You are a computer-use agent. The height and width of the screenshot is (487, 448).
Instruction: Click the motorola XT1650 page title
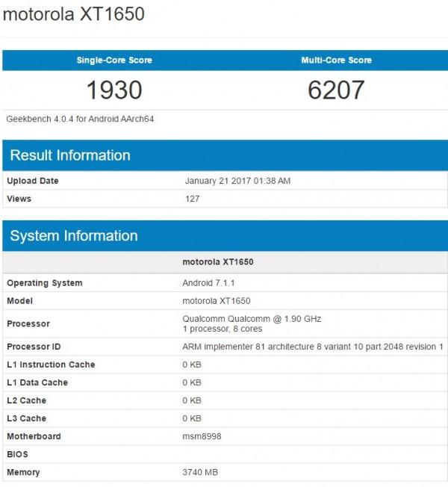(74, 14)
